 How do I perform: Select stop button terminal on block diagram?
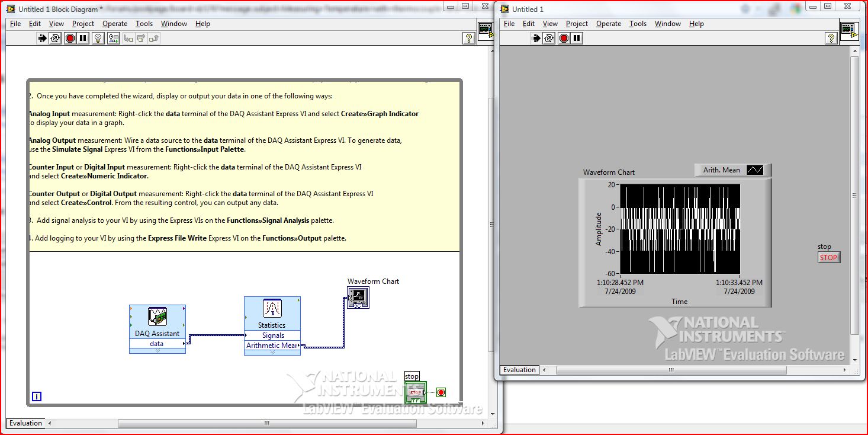tap(416, 392)
